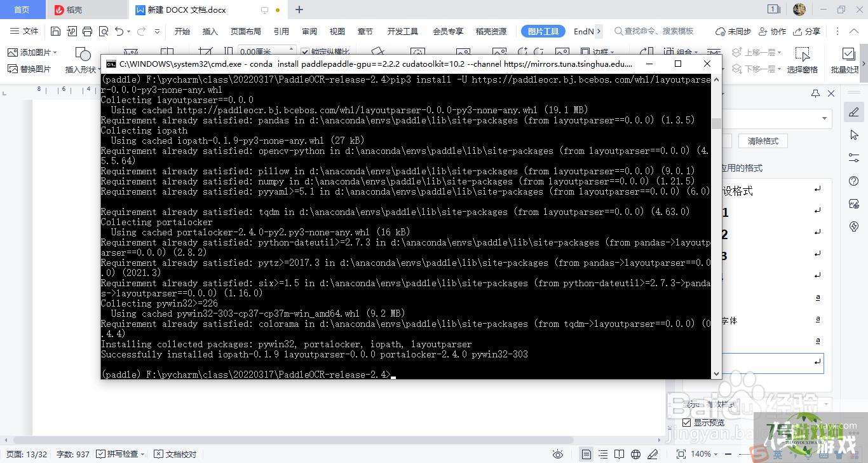Open the 插入形状 dropdown
The width and height of the screenshot is (868, 463).
83,69
